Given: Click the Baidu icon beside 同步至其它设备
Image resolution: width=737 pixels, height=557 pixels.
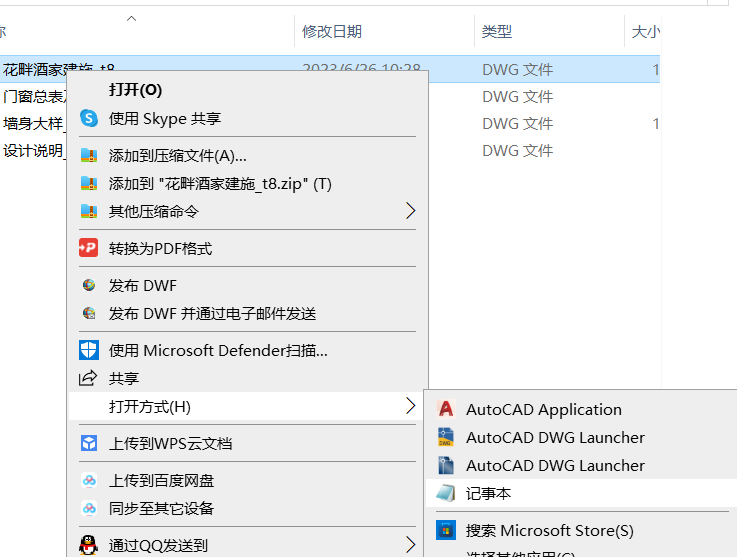Looking at the screenshot, I should [89, 508].
